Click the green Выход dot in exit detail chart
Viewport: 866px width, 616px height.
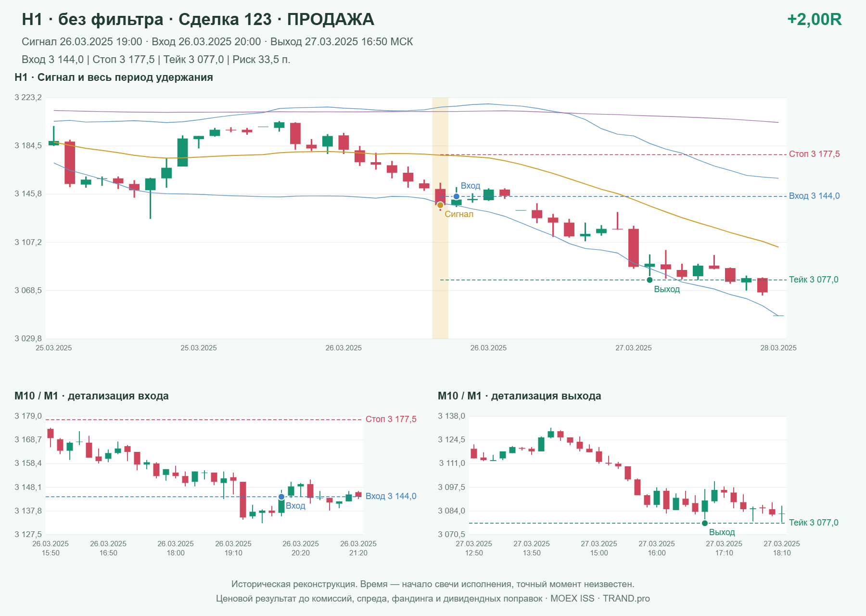[705, 523]
